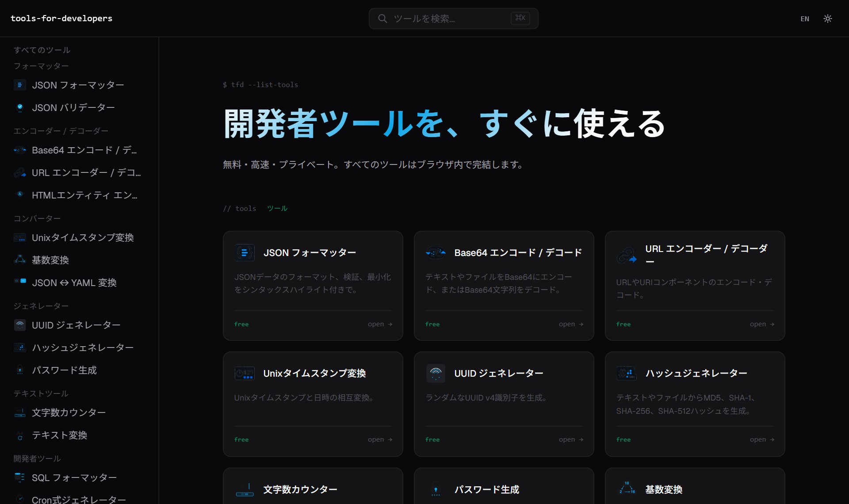Select JSON バリデーター in sidebar
Image resolution: width=849 pixels, height=504 pixels.
click(x=73, y=107)
